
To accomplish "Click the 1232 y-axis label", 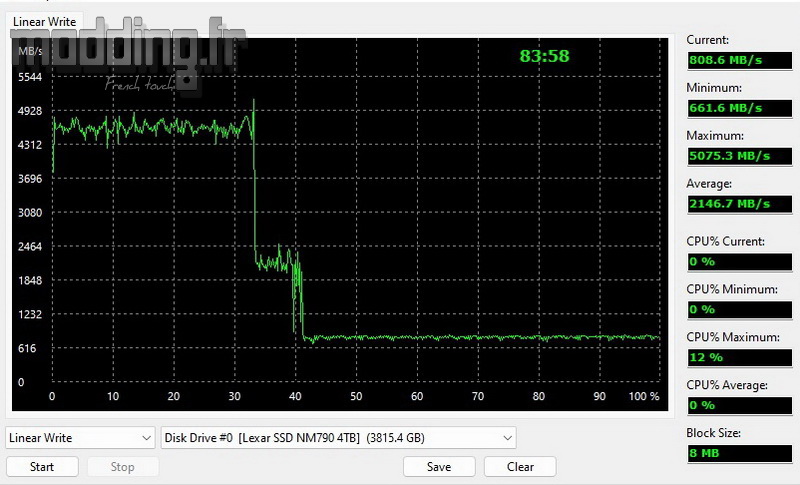I will pyautogui.click(x=30, y=314).
